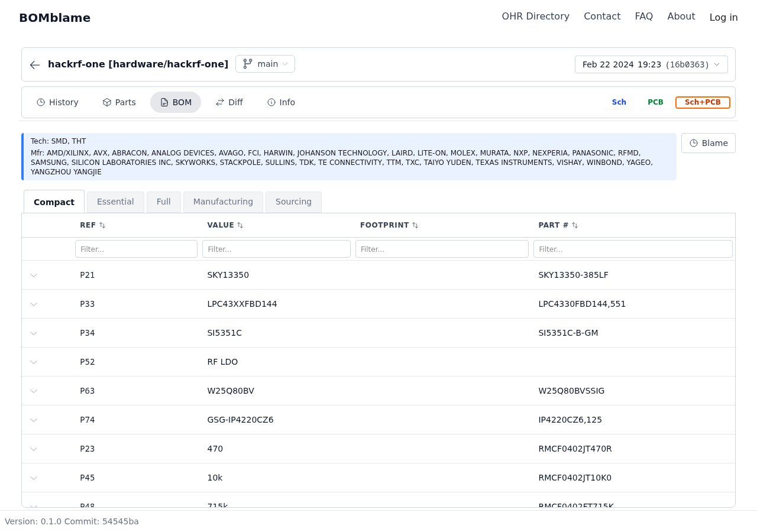Open the main branch dropdown

click(265, 64)
